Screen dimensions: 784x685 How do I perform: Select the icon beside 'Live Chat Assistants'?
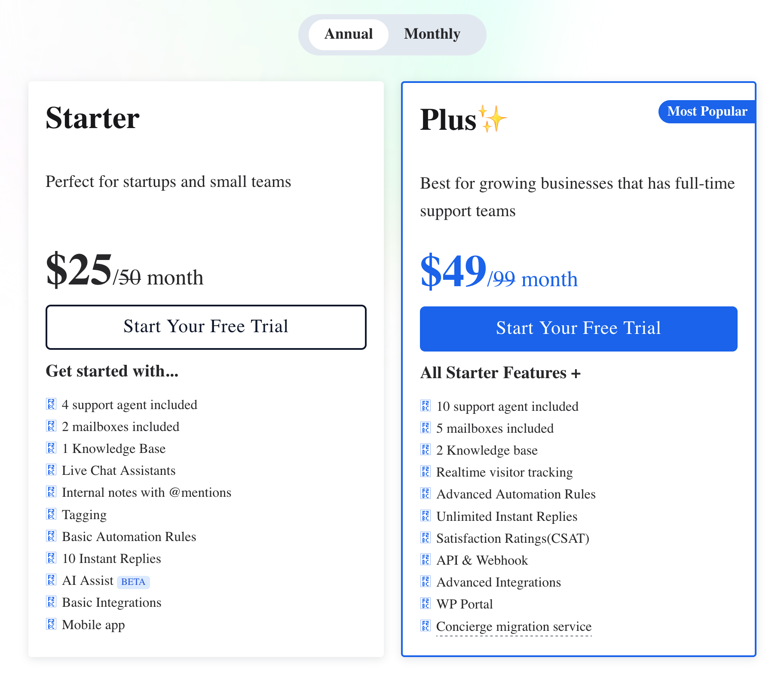coord(51,469)
